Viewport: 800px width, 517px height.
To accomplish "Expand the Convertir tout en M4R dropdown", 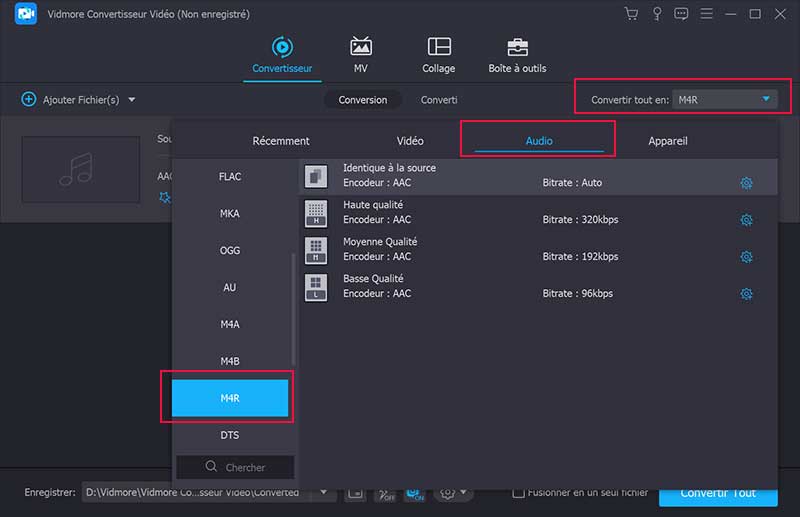I will (x=767, y=99).
